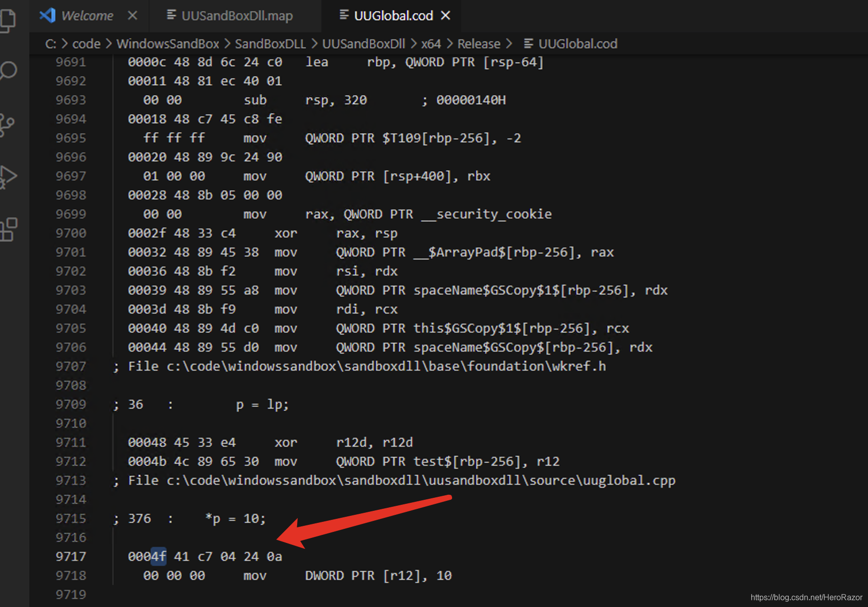Click 'this$GSCopy$1$[rbp-256]' operand

point(502,329)
